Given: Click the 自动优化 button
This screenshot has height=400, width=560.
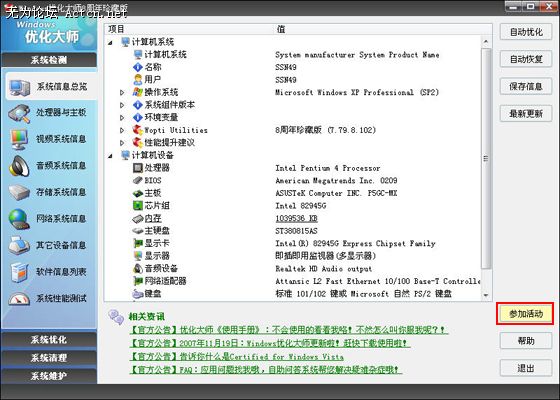Looking at the screenshot, I should tap(526, 32).
